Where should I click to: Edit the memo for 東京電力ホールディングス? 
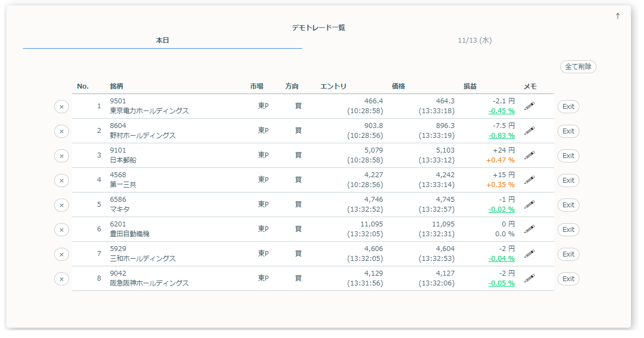tap(529, 106)
